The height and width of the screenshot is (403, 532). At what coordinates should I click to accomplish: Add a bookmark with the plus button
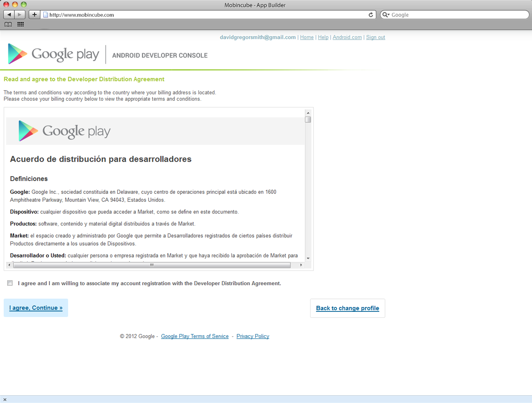coord(34,14)
